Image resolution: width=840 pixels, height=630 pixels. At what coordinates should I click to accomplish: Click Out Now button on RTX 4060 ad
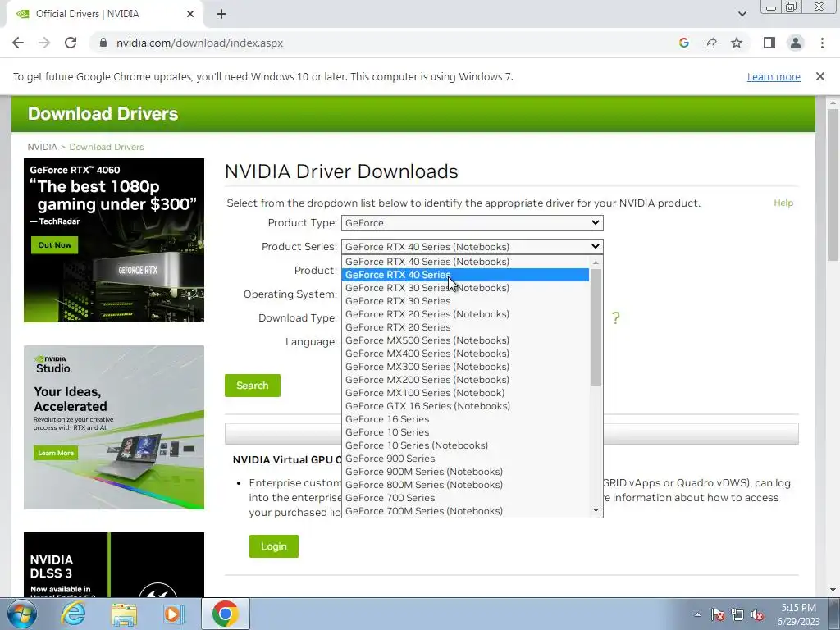tap(55, 244)
